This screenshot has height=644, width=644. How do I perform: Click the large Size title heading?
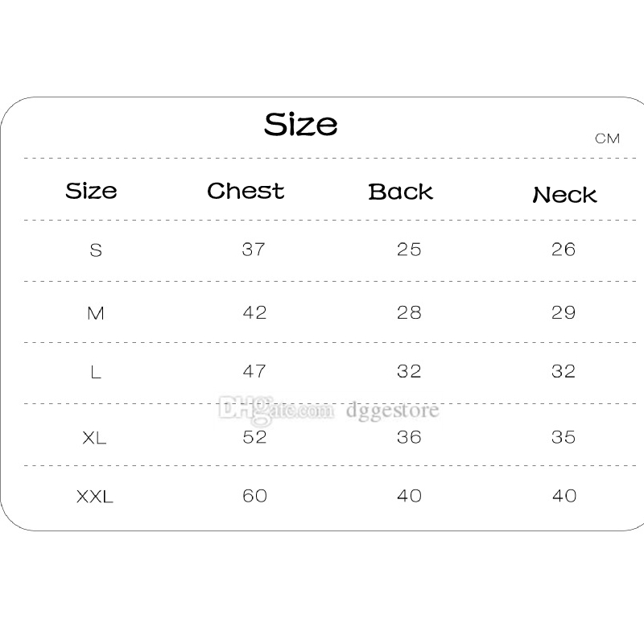click(x=300, y=125)
